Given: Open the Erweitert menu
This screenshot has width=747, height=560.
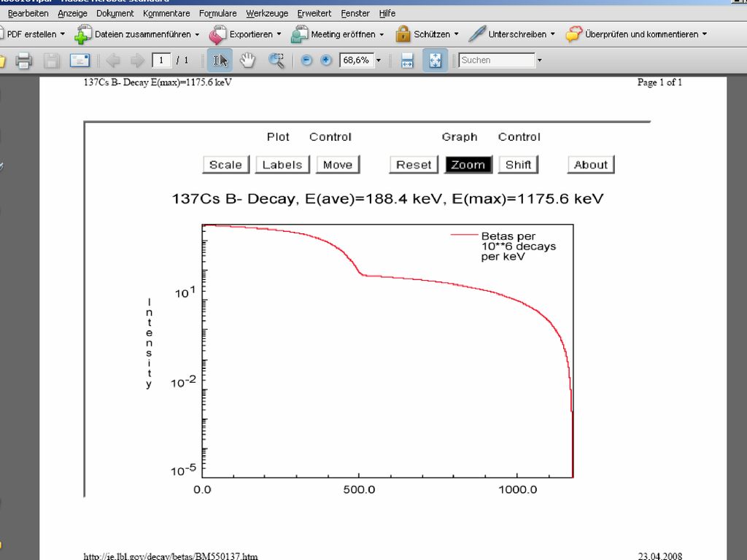Looking at the screenshot, I should (x=314, y=13).
